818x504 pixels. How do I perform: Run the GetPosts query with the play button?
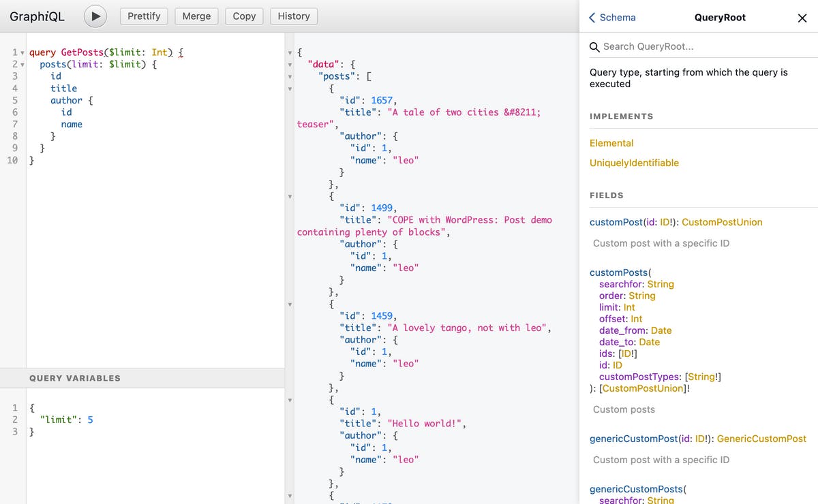point(95,16)
